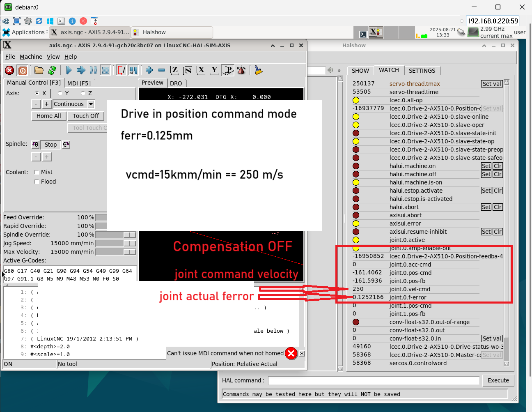Open a G-code file with the folder icon
The width and height of the screenshot is (532, 412).
[x=39, y=71]
